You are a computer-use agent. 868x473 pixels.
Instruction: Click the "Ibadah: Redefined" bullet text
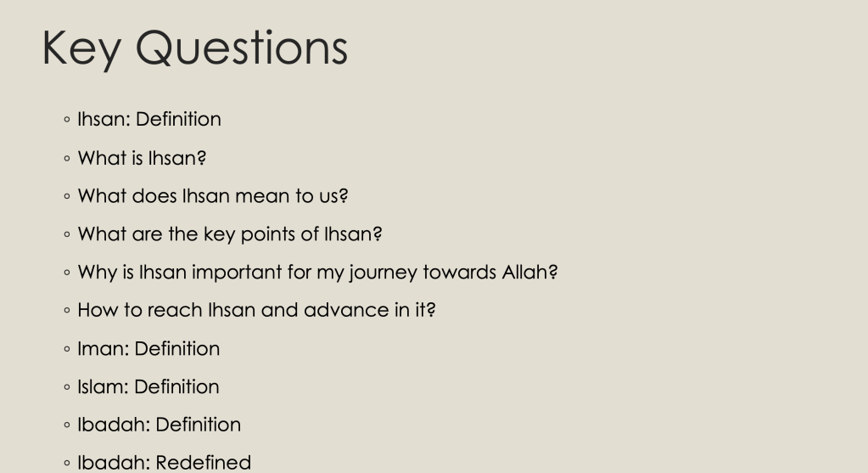point(165,462)
